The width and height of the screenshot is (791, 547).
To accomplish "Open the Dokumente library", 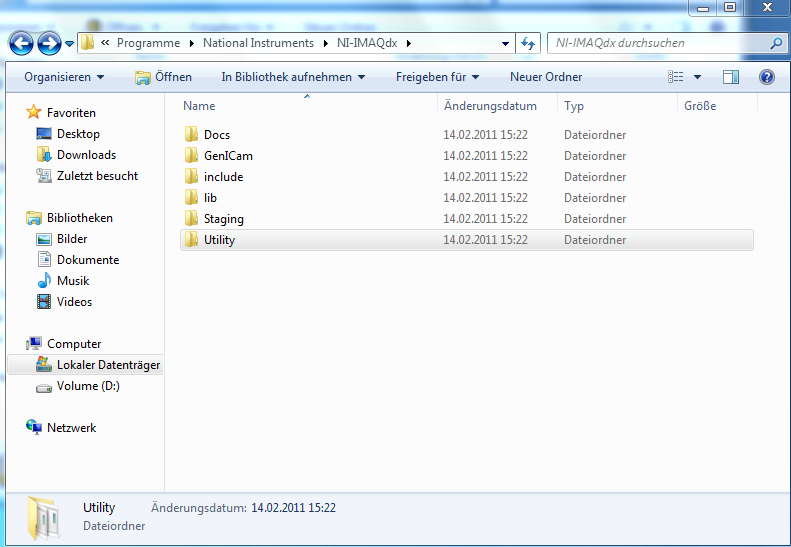I will [x=88, y=260].
